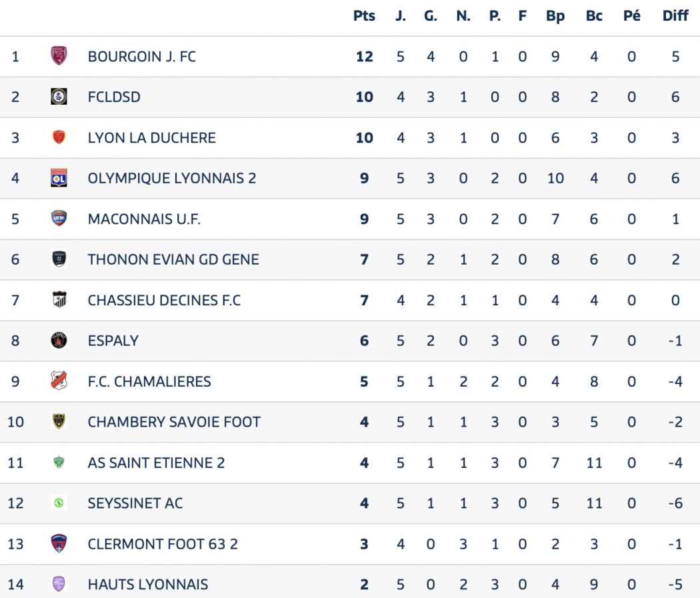Click the Bourgoin J. FC club crest
The height and width of the screenshot is (598, 700).
[59, 56]
